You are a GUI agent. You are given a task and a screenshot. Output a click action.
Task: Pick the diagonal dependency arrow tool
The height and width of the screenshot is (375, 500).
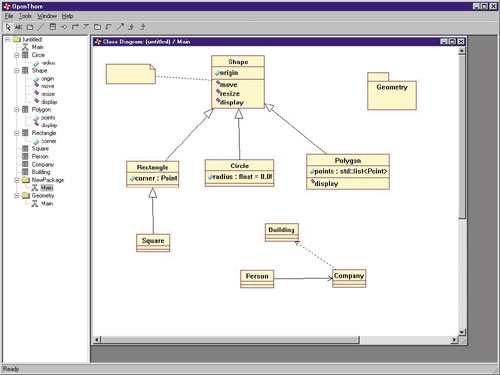[x=120, y=27]
